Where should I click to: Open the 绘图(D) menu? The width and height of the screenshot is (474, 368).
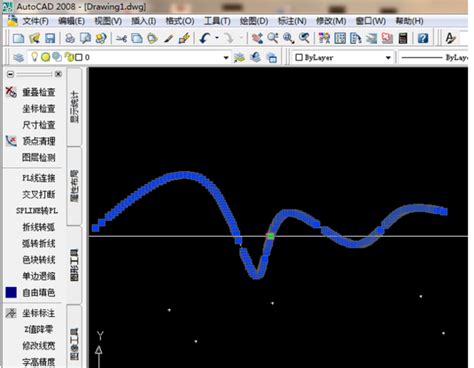pos(254,21)
